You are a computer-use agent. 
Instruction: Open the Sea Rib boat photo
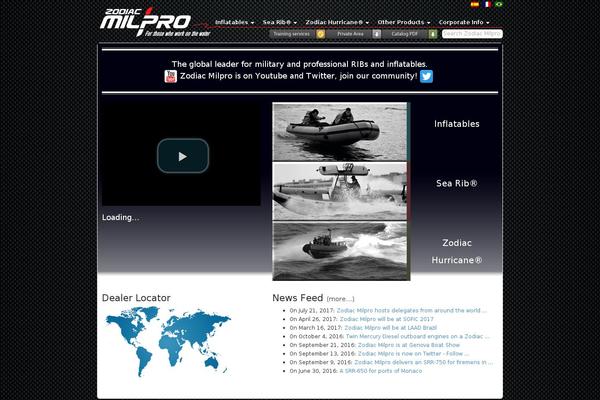(340, 191)
